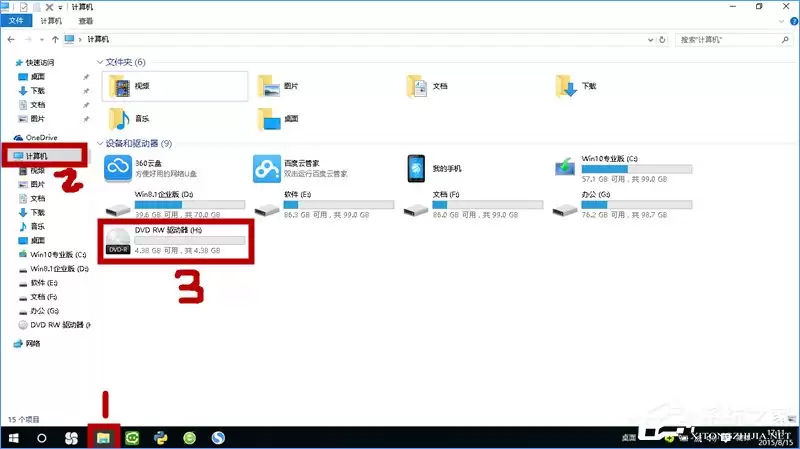
Task: Open the Win10专业版 (C:) drive in main pane
Action: click(x=622, y=168)
